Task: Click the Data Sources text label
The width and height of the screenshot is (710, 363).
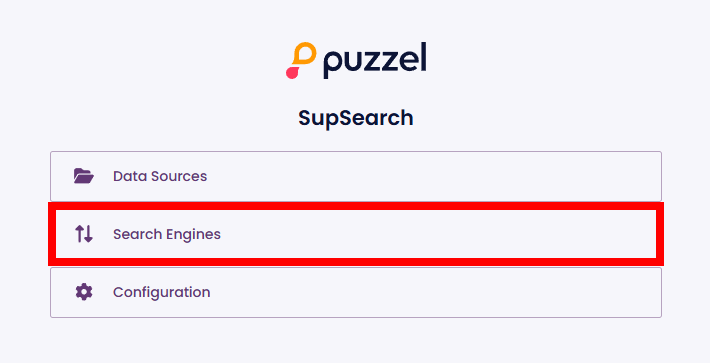Action: tap(160, 176)
